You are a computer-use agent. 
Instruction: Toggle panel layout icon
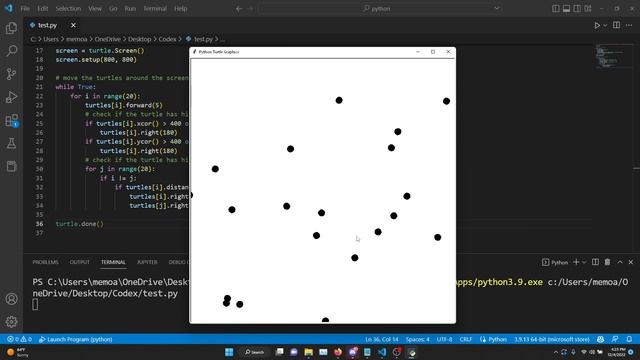point(566,9)
